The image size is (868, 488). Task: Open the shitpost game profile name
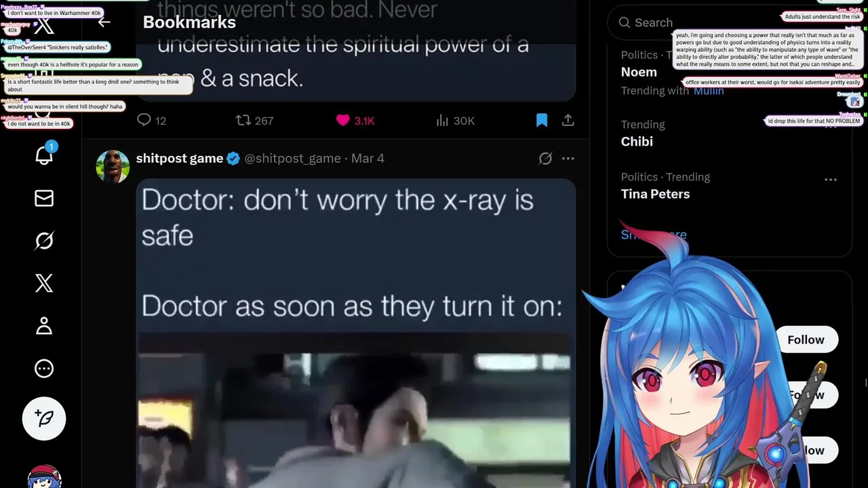click(x=180, y=158)
